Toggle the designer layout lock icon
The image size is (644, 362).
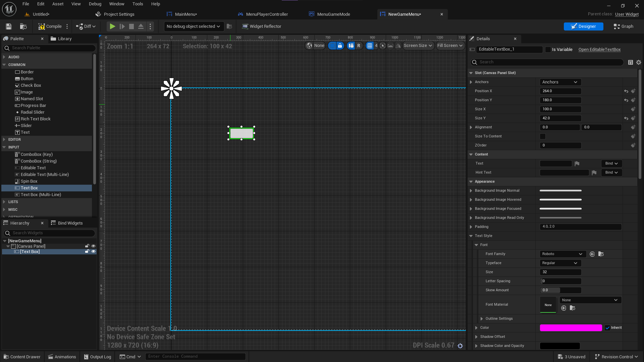[x=340, y=46]
